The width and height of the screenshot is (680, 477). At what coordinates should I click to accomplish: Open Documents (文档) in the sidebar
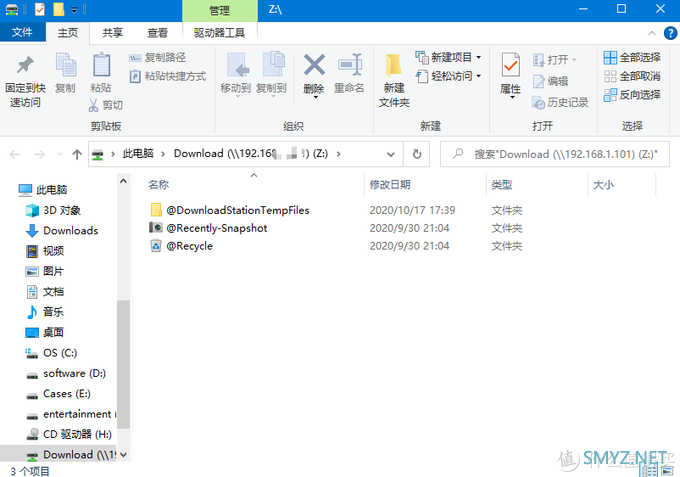(x=45, y=292)
